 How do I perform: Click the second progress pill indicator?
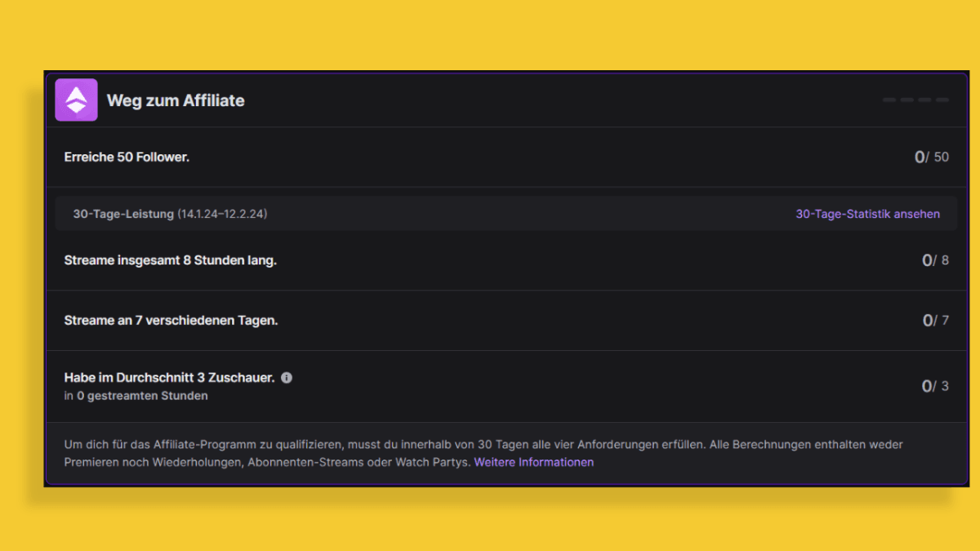coord(906,100)
